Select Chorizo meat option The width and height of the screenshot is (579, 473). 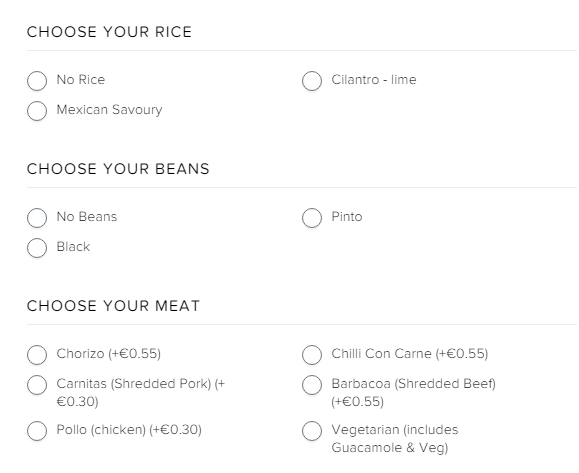[37, 354]
